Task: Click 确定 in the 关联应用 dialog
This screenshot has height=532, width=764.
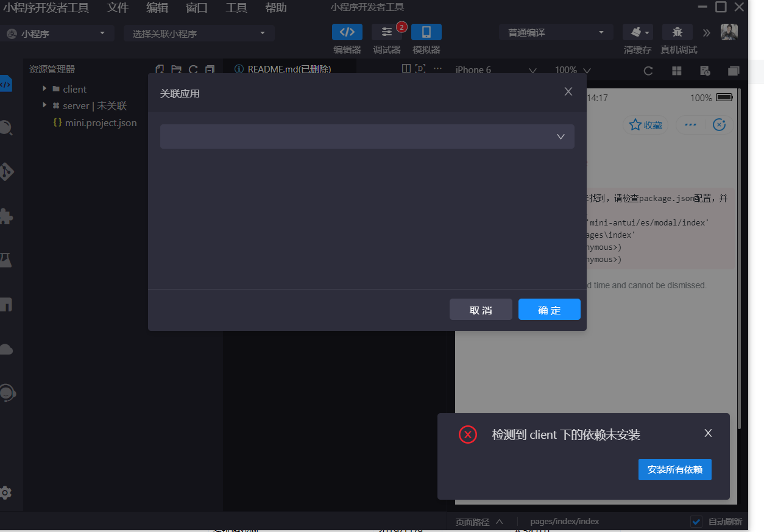Action: pos(550,310)
